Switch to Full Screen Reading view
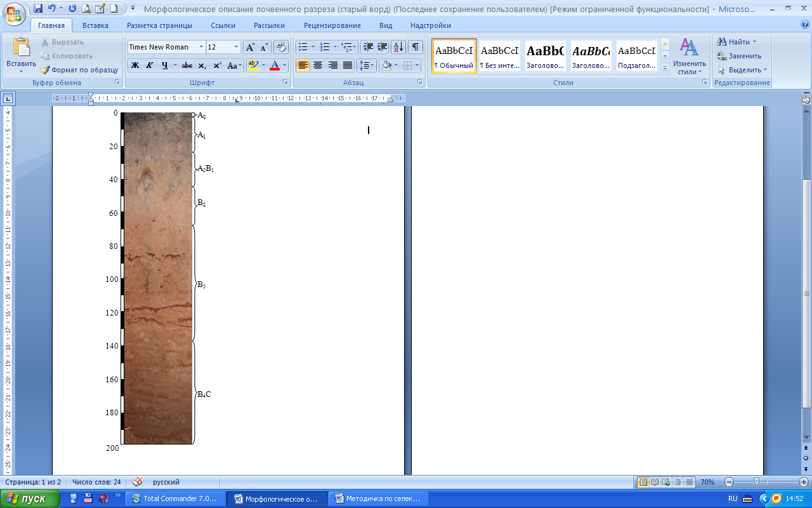812x508 pixels. tap(655, 482)
